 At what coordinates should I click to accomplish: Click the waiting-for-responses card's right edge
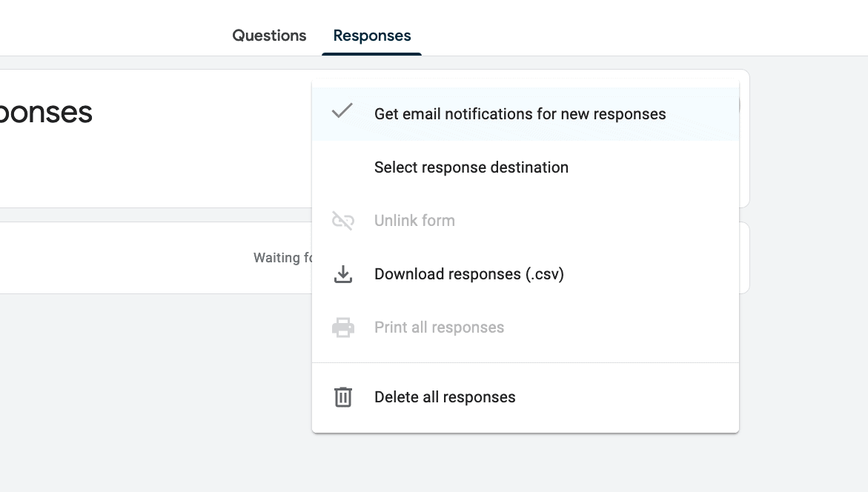tap(744, 258)
